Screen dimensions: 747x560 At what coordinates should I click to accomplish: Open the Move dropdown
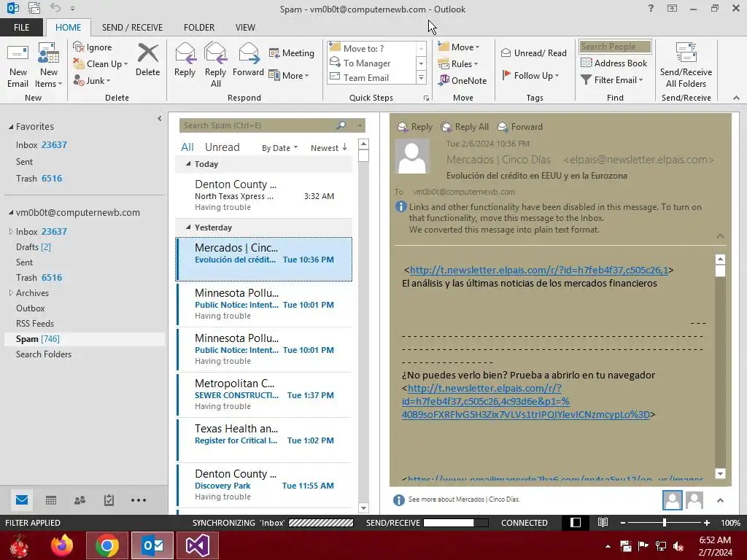click(459, 47)
